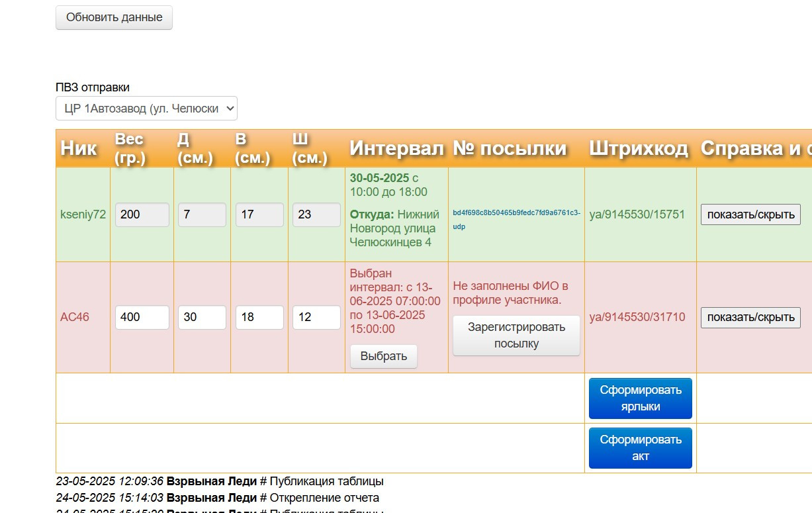Focus height field showing 18

click(259, 317)
